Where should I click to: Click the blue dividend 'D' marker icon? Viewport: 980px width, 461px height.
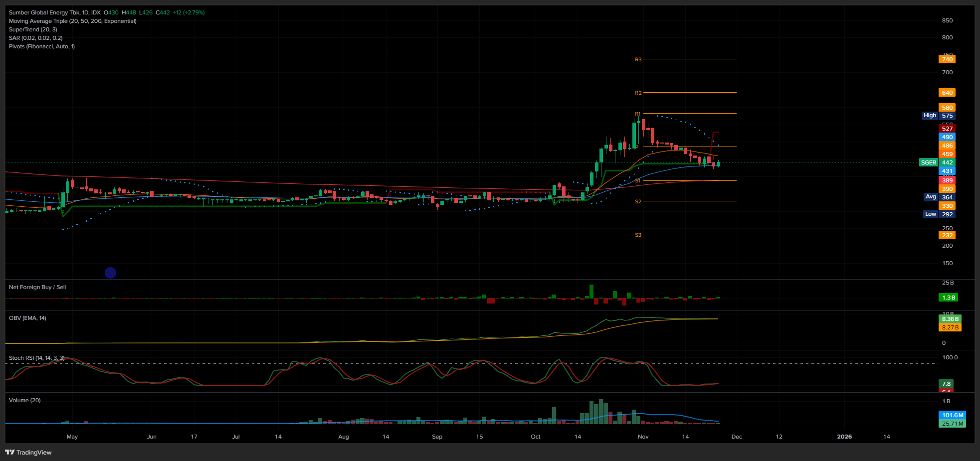click(110, 273)
